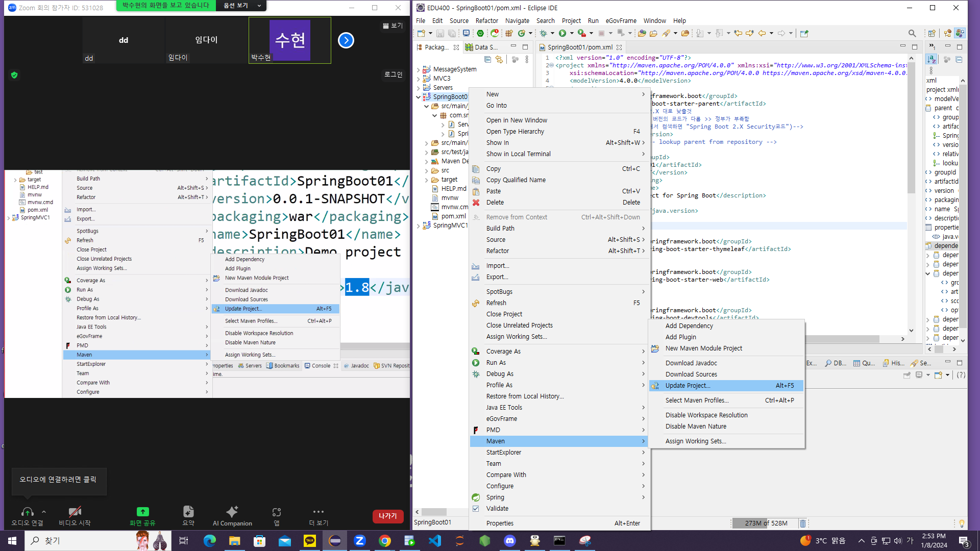This screenshot has height=551, width=980.
Task: Click the red Zoom leave button
Action: [387, 516]
